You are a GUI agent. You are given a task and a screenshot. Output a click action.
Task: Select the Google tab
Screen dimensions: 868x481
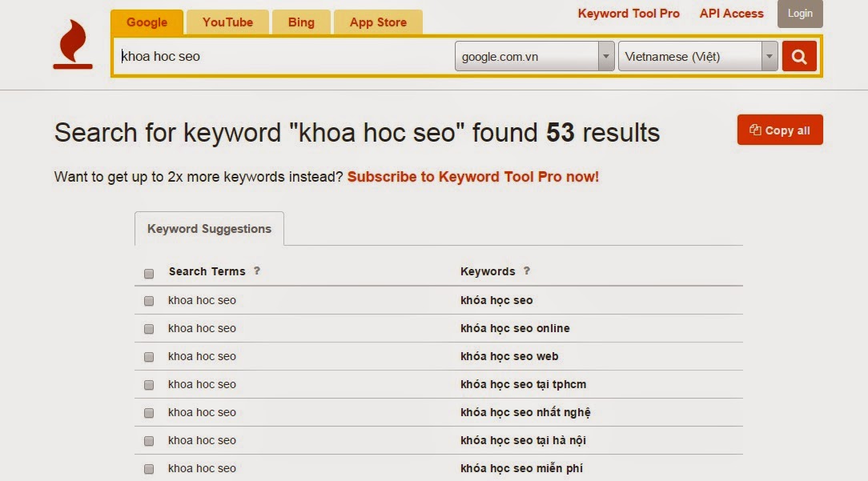tap(147, 22)
